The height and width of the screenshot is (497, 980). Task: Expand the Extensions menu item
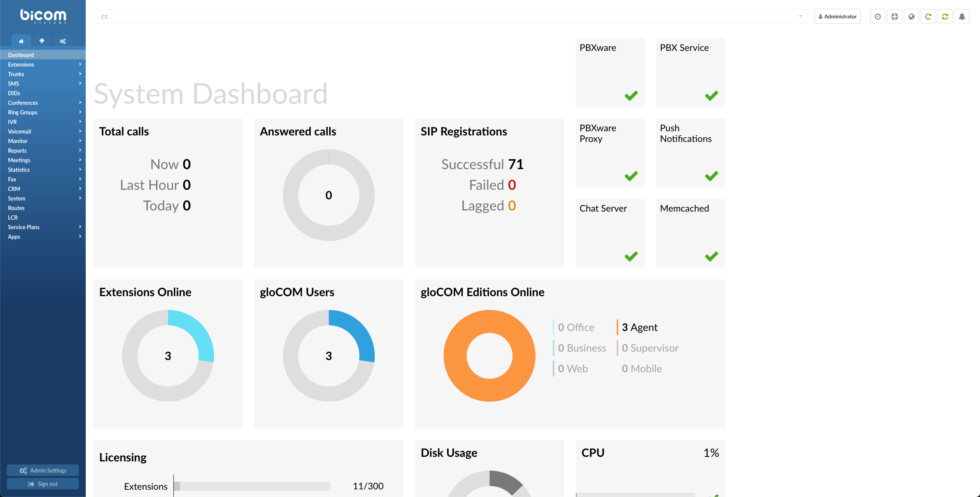pos(42,64)
